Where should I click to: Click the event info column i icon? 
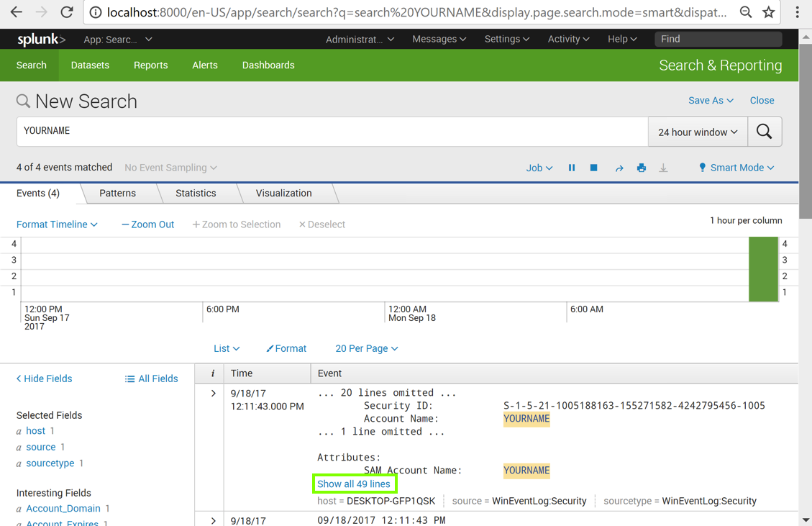[212, 373]
